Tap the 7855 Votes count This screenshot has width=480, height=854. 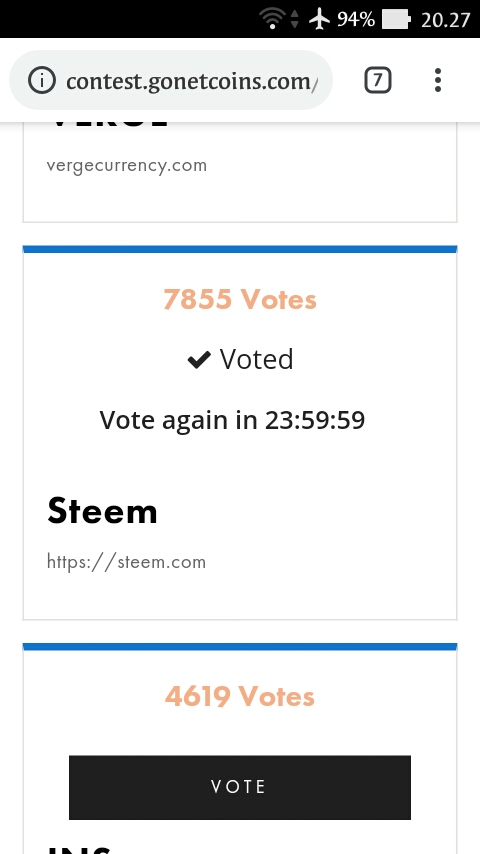(240, 299)
